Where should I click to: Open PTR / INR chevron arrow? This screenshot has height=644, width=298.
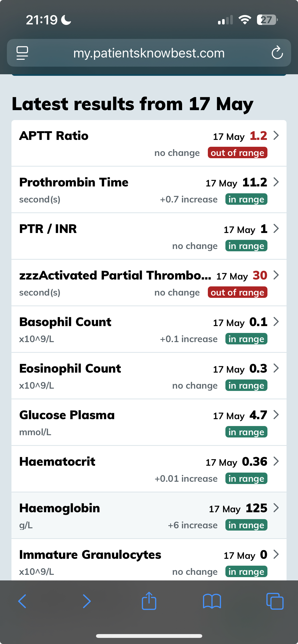pyautogui.click(x=276, y=229)
